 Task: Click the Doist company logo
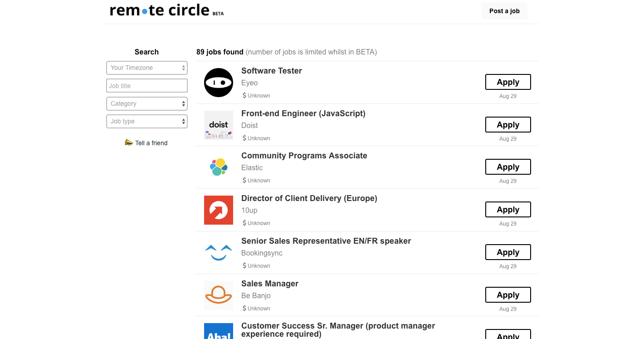(219, 125)
